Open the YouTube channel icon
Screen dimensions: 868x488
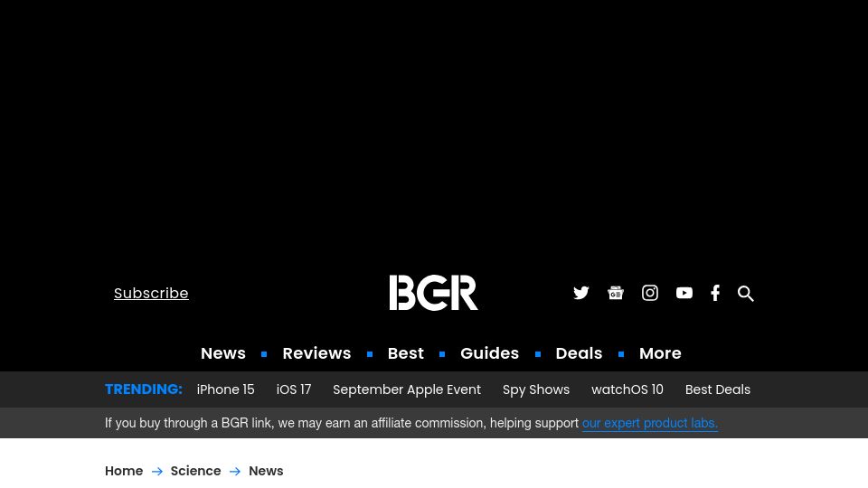684,293
